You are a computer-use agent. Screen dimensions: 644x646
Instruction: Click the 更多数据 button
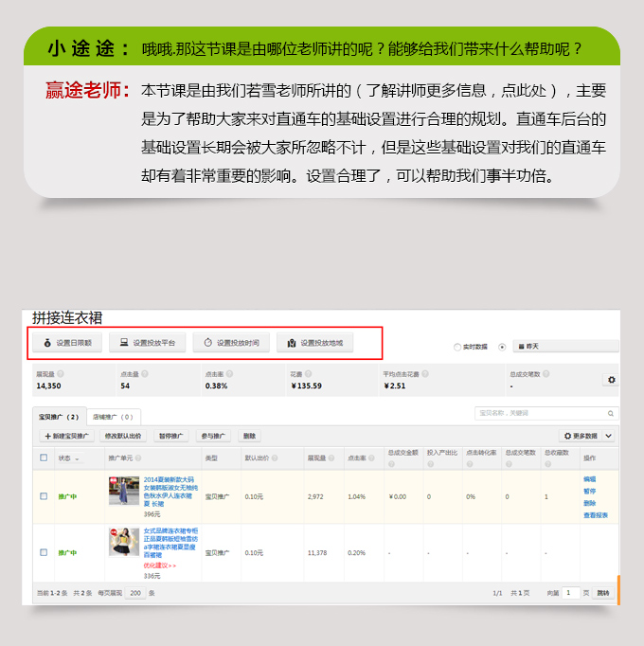[x=581, y=436]
